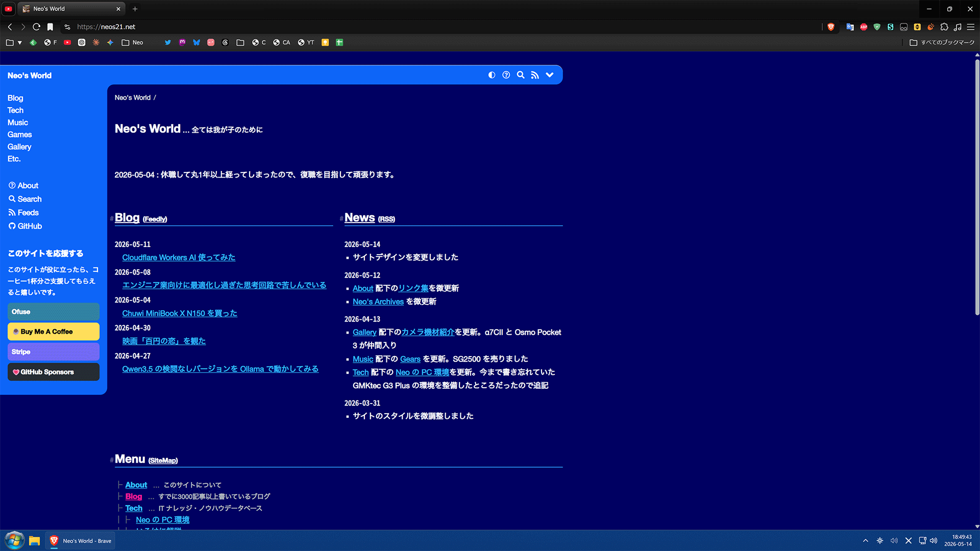This screenshot has height=551, width=980.
Task: Open カメラ機材紹介 link in News
Action: click(428, 333)
